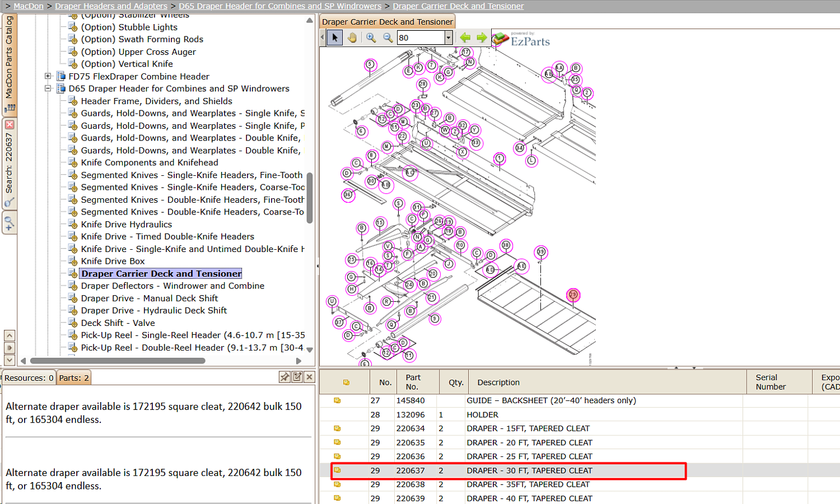840x504 pixels.
Task: Select Knife Components and Knifehead item
Action: tap(150, 162)
